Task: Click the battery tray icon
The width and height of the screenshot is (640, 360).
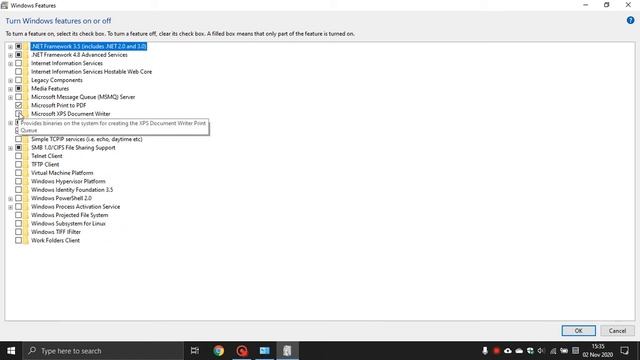Action: point(564,351)
